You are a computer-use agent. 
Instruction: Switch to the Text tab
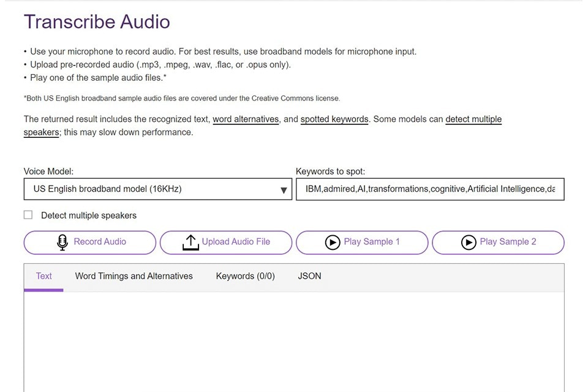coord(43,276)
